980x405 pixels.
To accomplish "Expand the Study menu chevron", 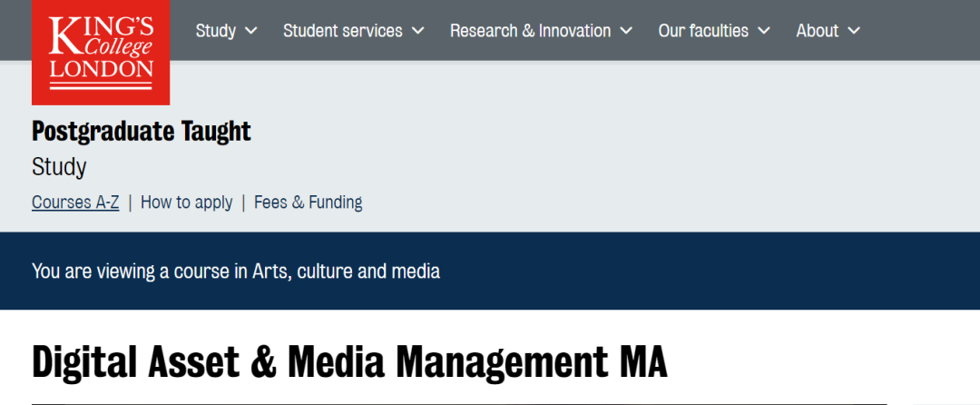I will (251, 31).
